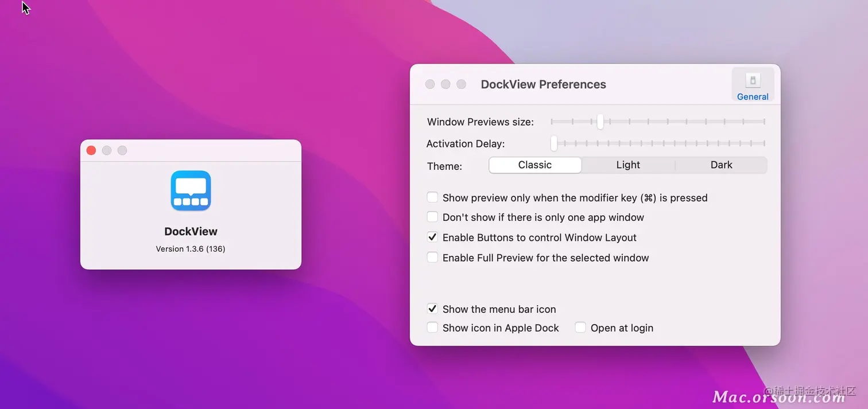The height and width of the screenshot is (409, 868).
Task: Uncheck Show the menu bar icon
Action: point(432,309)
